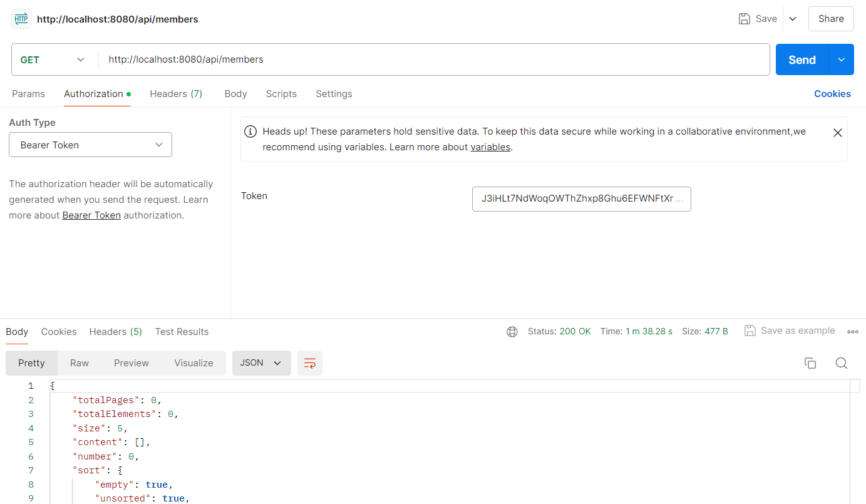The height and width of the screenshot is (504, 866).
Task: Open the Settings tab
Action: pos(334,94)
